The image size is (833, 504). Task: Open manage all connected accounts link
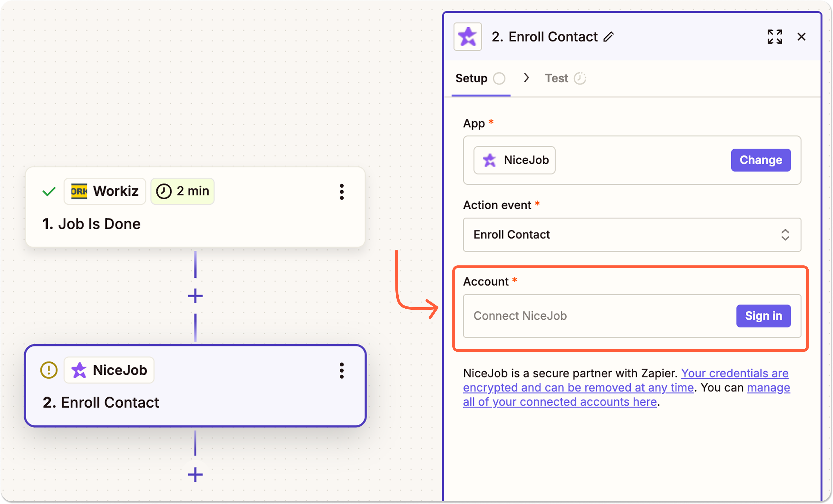click(x=627, y=395)
